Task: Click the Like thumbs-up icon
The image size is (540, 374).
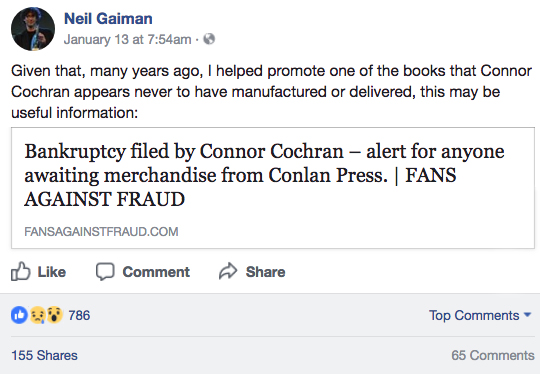Action: pos(21,271)
